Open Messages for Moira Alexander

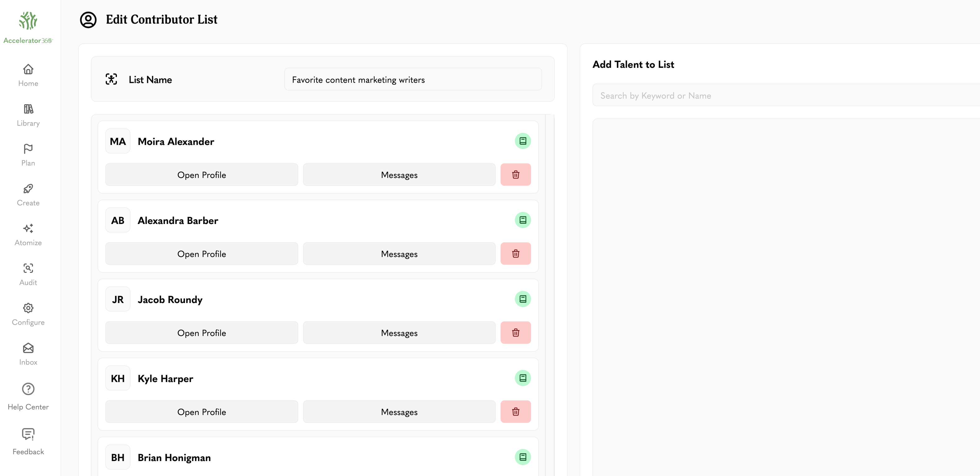tap(399, 175)
